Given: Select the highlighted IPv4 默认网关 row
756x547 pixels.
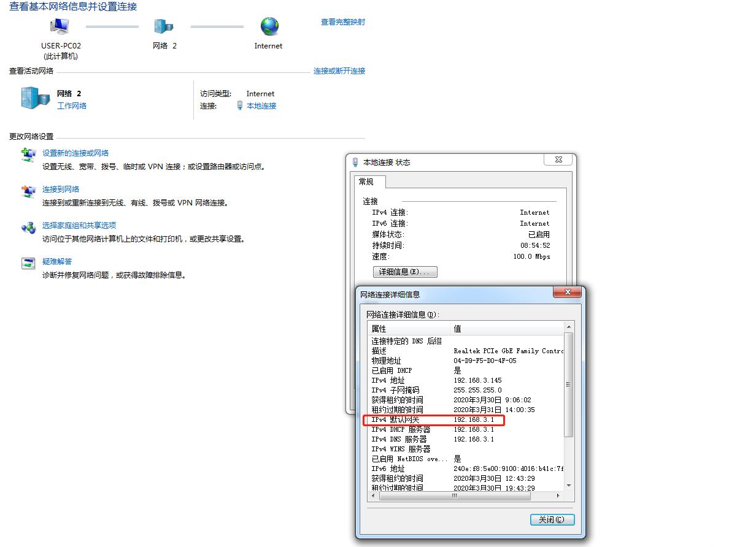Looking at the screenshot, I should [434, 420].
